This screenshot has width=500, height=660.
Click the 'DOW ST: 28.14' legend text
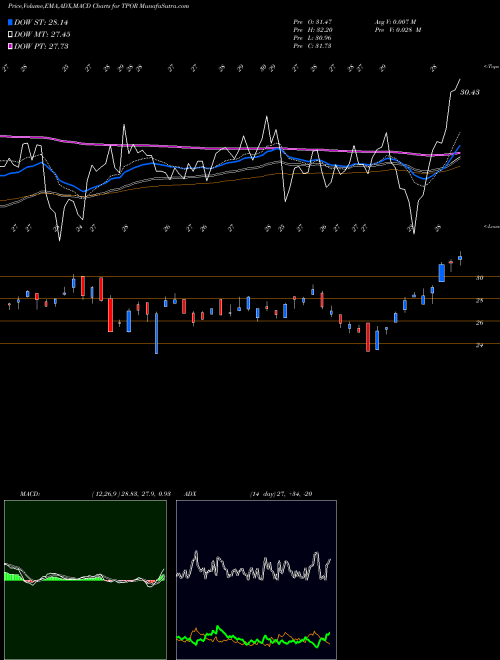coord(41,22)
